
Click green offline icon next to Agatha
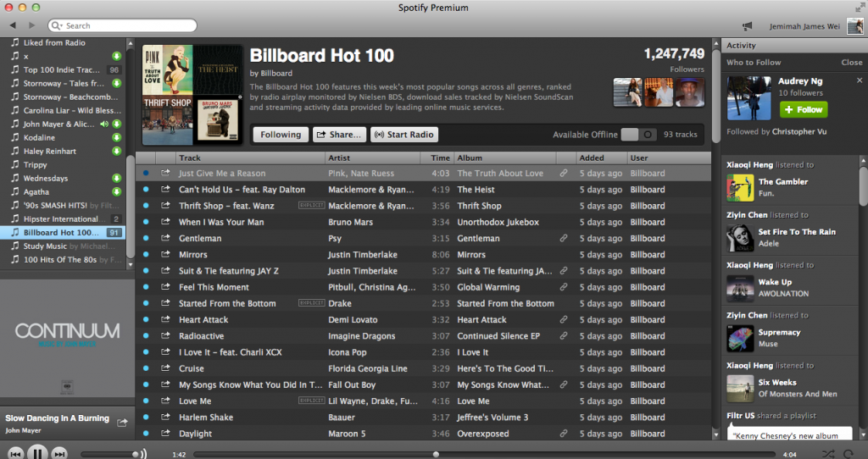(116, 192)
